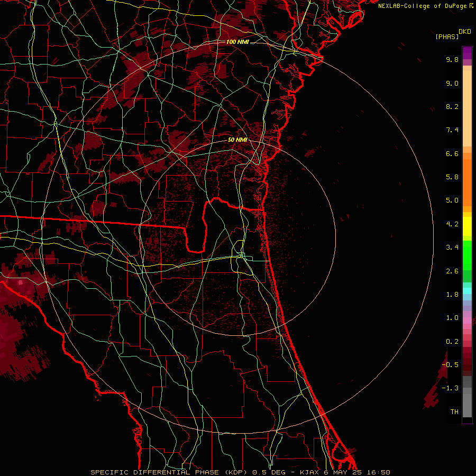Click the 50 NMI range ring label

237,140
